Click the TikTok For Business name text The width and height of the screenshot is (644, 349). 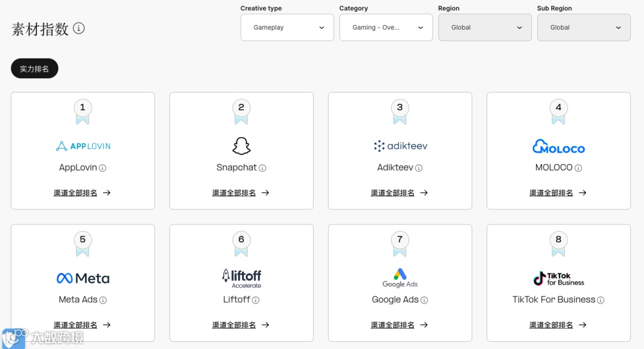tap(553, 299)
